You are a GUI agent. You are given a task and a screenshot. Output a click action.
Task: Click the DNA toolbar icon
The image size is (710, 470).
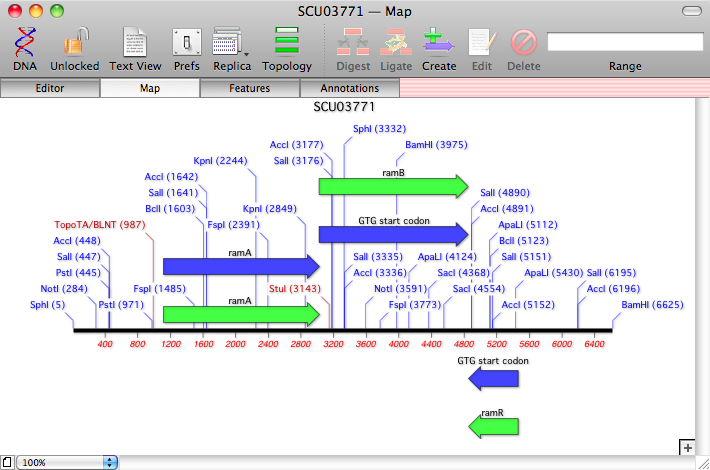coord(25,44)
